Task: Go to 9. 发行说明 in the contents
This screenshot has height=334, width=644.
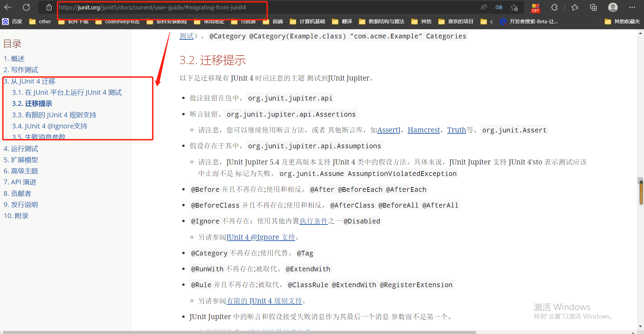Action: (21, 205)
